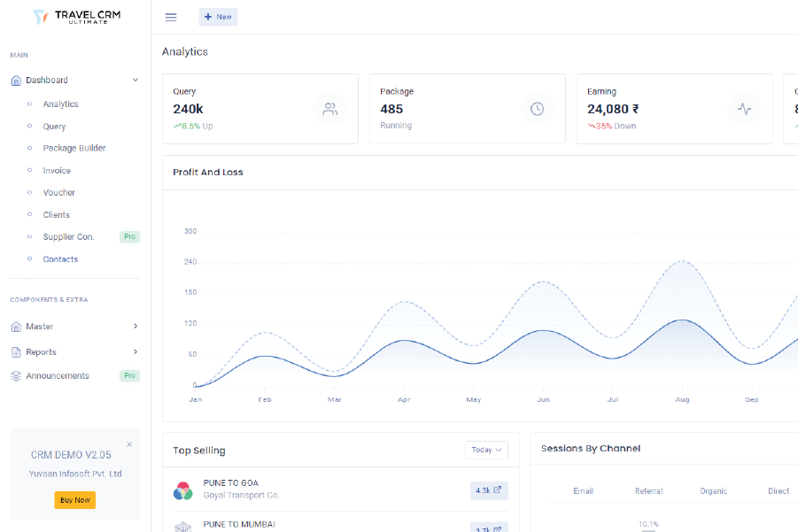
Task: Click the hamburger menu icon
Action: [171, 17]
